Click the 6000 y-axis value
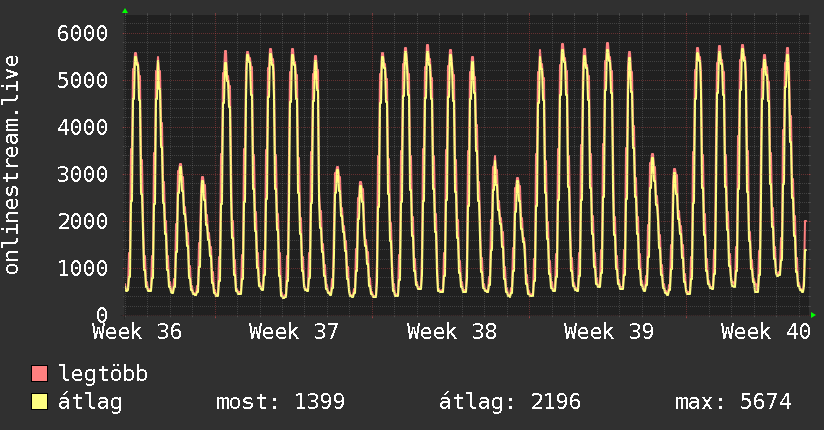The width and height of the screenshot is (824, 430). pyautogui.click(x=83, y=33)
